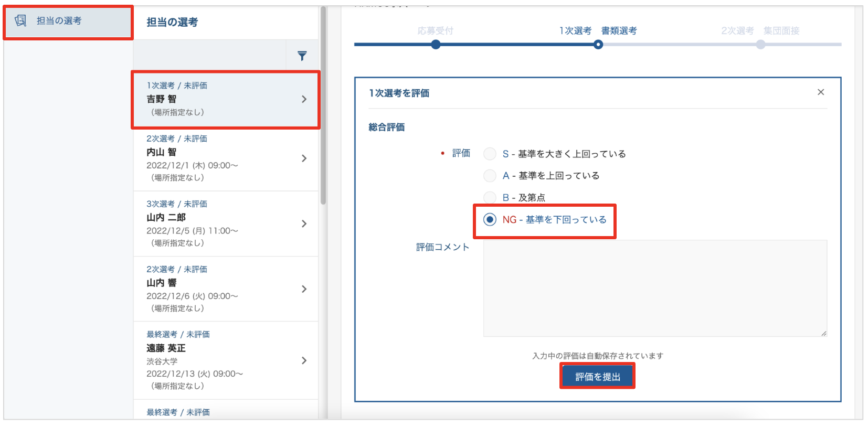The height and width of the screenshot is (426, 868).
Task: Expand 山内 二郎 entry chevron
Action: pos(304,223)
